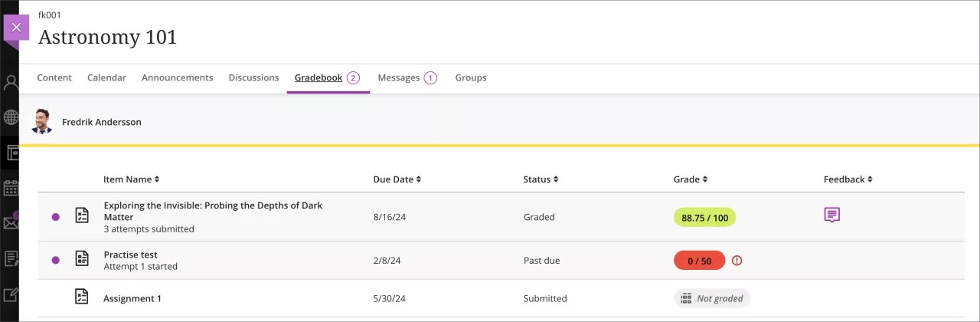Open the globe icon in left sidebar
The image size is (980, 322).
(10, 117)
